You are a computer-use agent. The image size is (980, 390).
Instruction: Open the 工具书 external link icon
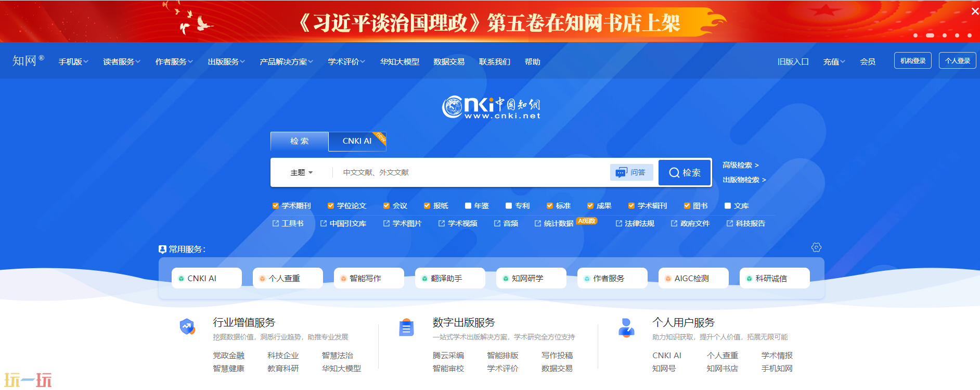point(276,223)
